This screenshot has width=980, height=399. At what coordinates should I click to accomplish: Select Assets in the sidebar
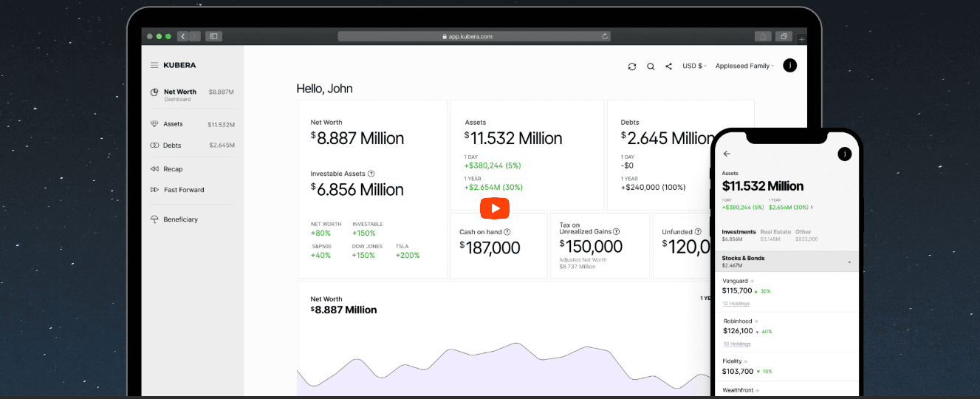(173, 124)
